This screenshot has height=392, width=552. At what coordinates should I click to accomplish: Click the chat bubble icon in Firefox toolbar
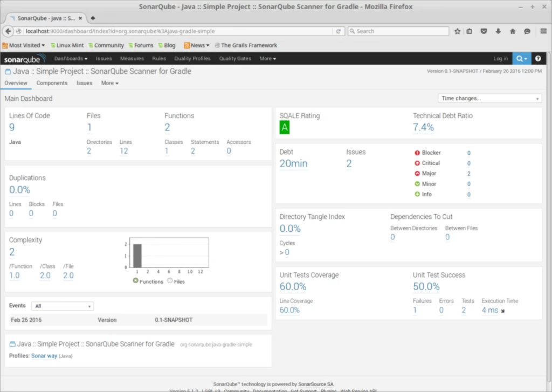527,31
